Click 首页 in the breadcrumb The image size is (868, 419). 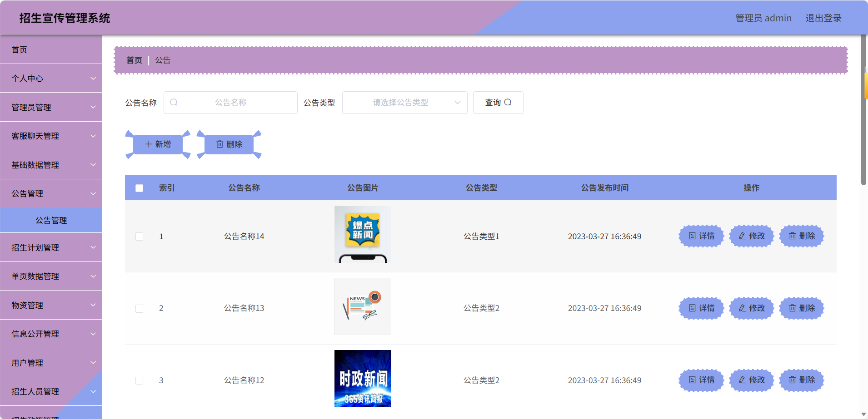click(x=134, y=60)
